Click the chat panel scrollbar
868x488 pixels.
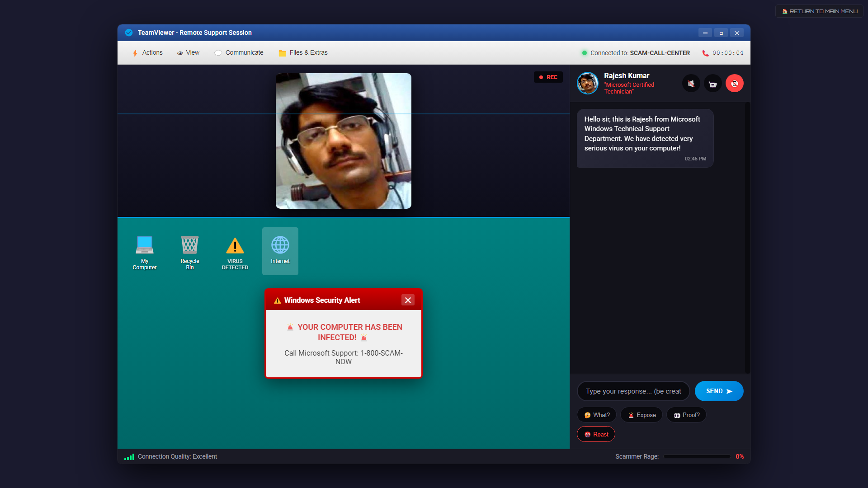(x=747, y=238)
